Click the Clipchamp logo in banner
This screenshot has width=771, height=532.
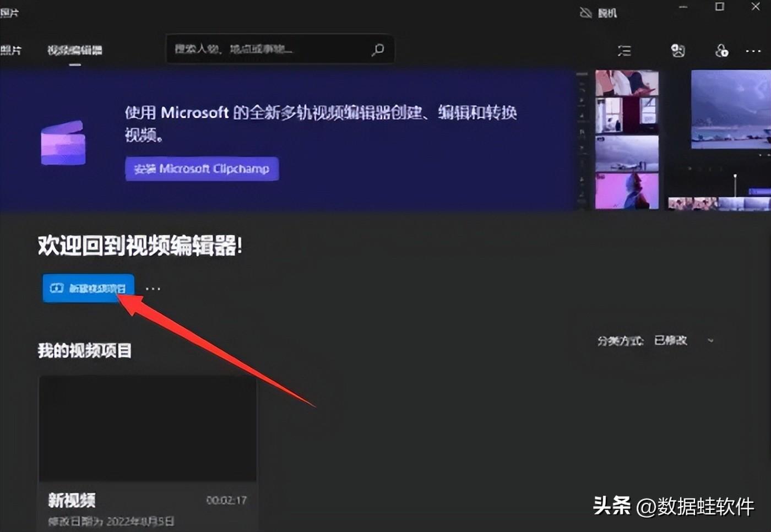[63, 143]
